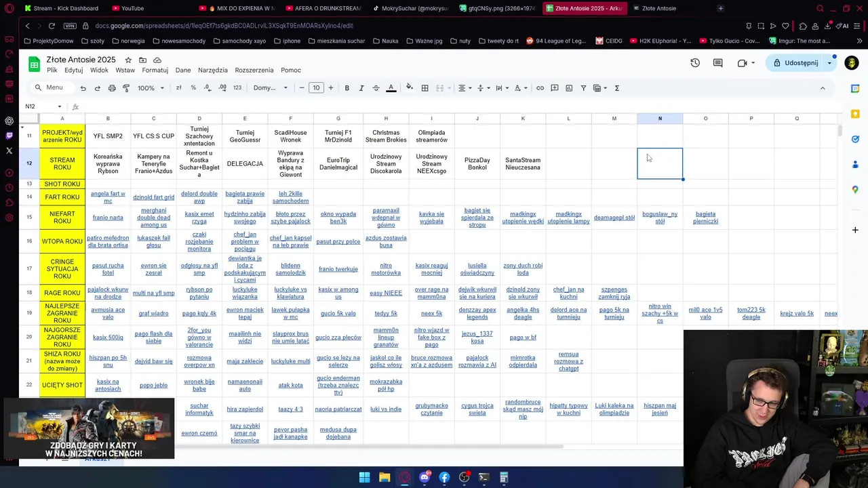
Task: Open the horizontal align dropdown
Action: [465, 88]
